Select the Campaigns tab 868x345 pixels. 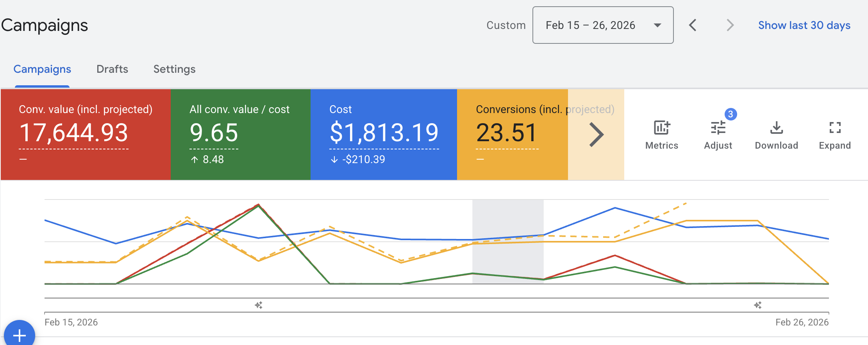click(x=42, y=69)
